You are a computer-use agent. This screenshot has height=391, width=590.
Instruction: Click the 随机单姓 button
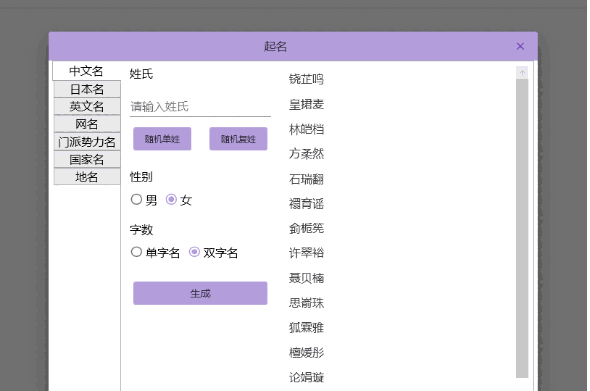[x=162, y=139]
